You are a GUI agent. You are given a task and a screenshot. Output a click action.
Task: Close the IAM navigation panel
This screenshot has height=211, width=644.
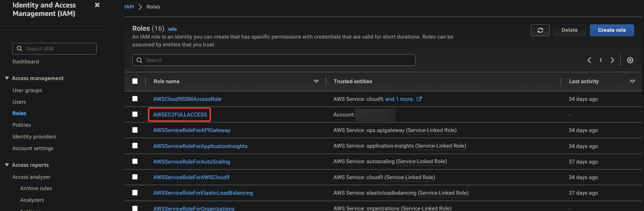[97, 5]
